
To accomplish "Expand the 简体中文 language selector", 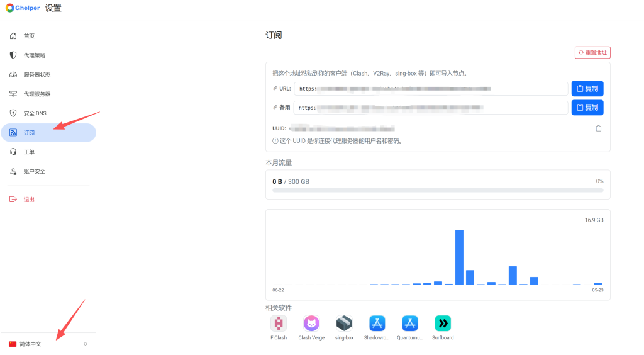I will click(x=48, y=344).
